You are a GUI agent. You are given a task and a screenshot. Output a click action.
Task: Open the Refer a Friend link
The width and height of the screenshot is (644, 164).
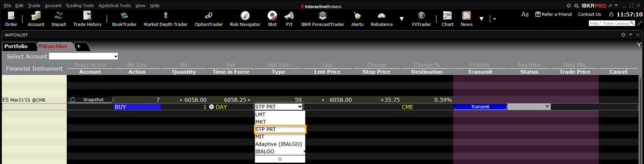pos(553,14)
